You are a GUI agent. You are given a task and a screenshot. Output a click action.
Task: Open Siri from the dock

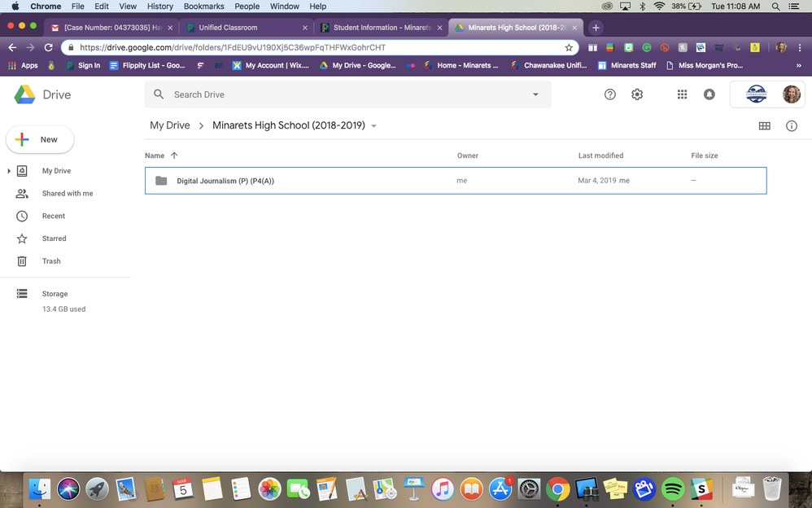coord(68,488)
